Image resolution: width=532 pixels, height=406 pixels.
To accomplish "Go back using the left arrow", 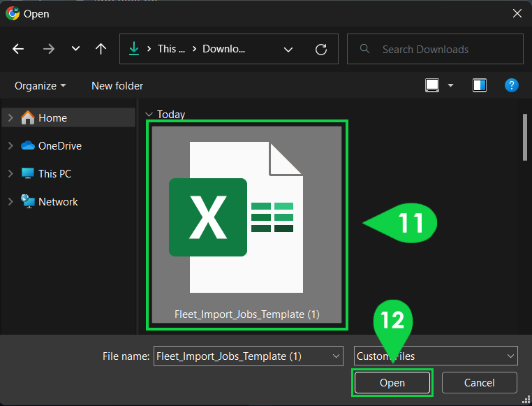I will click(x=18, y=49).
